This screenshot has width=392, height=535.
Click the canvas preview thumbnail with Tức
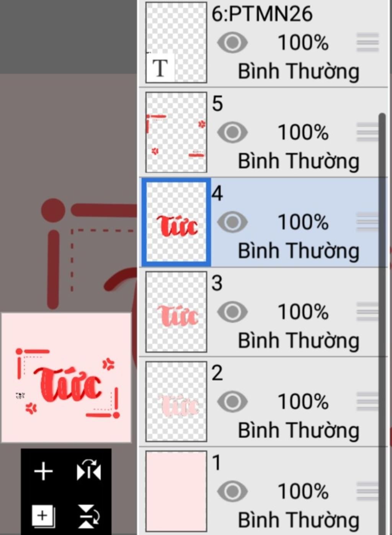(66, 378)
